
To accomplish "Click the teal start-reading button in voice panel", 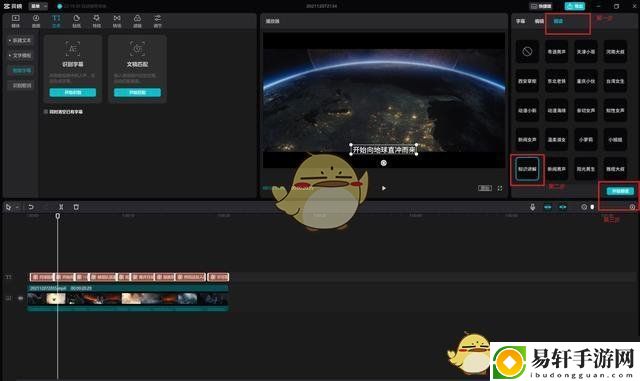I will point(620,191).
